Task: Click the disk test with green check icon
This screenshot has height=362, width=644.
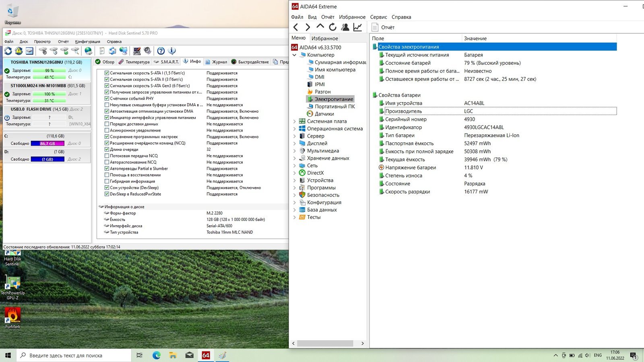Action: click(x=64, y=51)
